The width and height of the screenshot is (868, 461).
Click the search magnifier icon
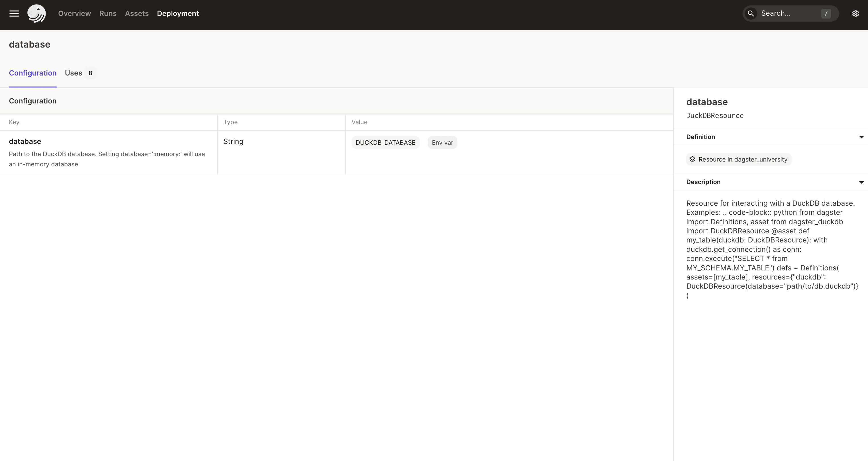click(751, 13)
